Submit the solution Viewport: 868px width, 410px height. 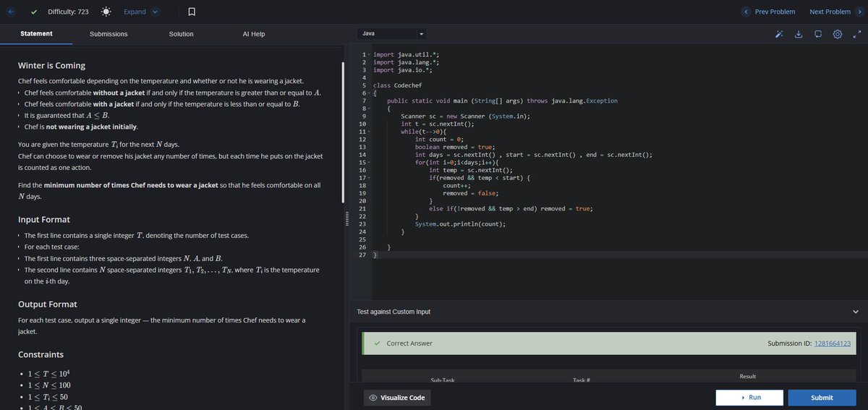pyautogui.click(x=822, y=398)
